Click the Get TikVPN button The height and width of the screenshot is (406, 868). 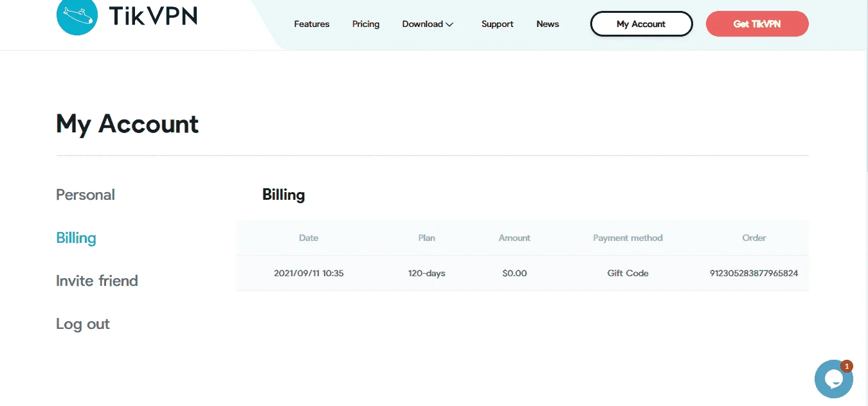click(757, 24)
